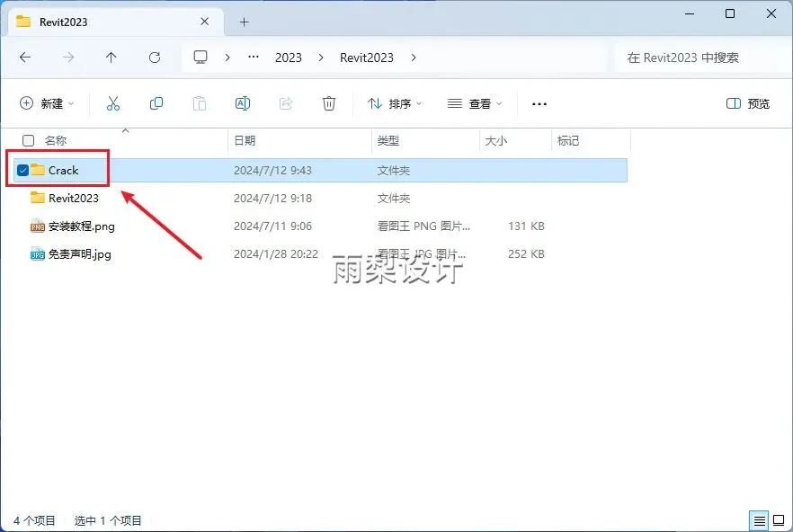Select the Crack folder name

coord(63,171)
